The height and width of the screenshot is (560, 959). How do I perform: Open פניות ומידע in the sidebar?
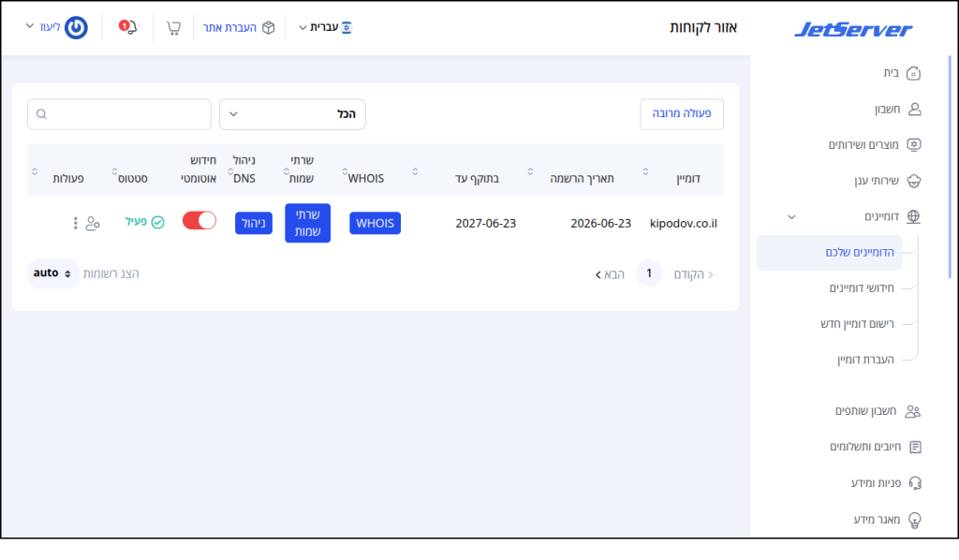876,483
